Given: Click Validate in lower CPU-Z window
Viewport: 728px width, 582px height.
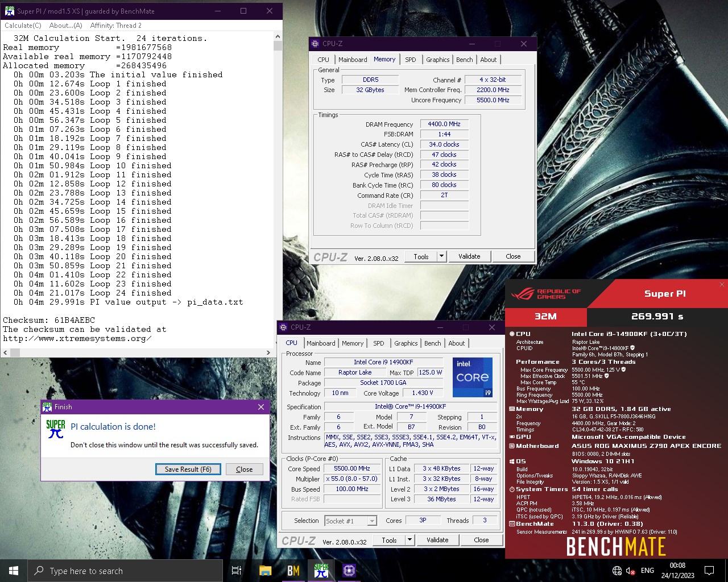Looking at the screenshot, I should (x=437, y=540).
